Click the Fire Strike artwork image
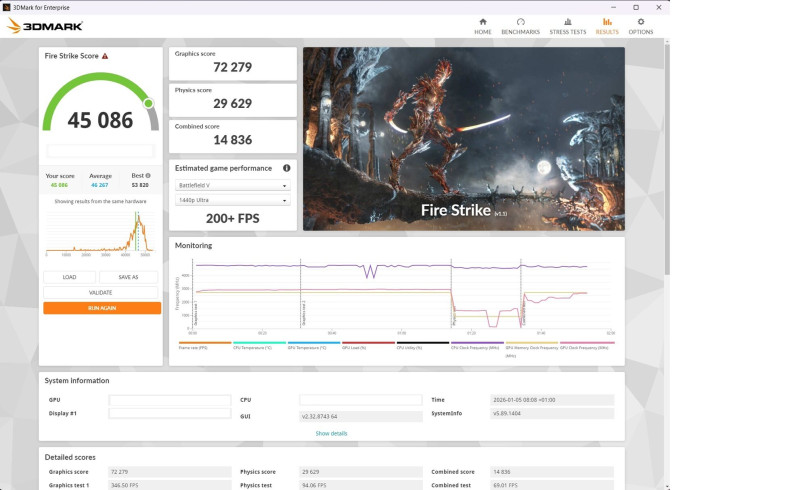The image size is (800, 490). [x=464, y=139]
